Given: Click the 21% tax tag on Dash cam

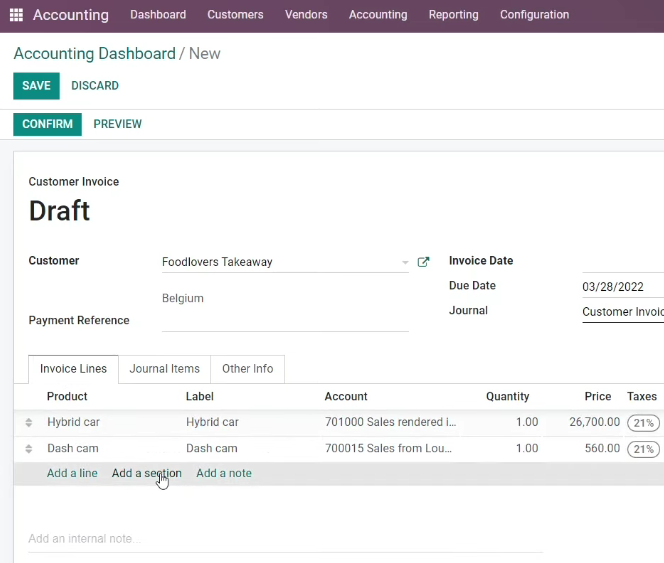Looking at the screenshot, I should coord(643,449).
